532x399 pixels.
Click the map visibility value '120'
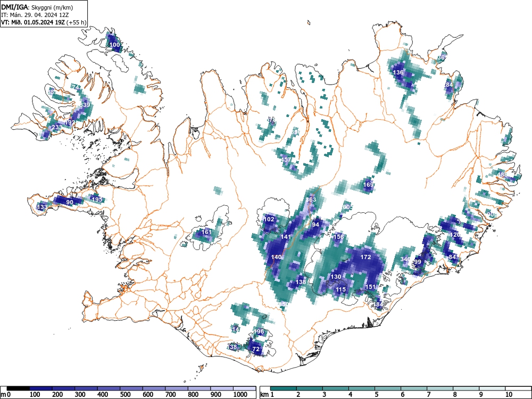[x=455, y=235]
